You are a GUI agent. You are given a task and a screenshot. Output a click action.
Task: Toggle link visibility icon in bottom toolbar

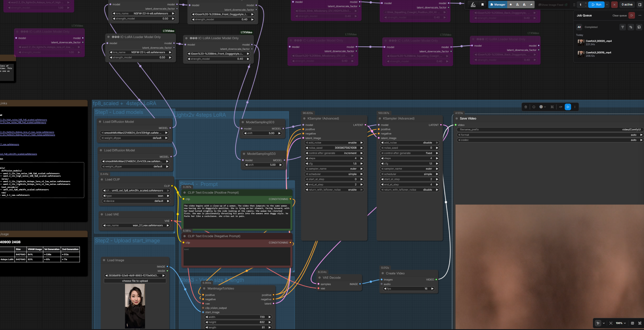[x=640, y=323]
